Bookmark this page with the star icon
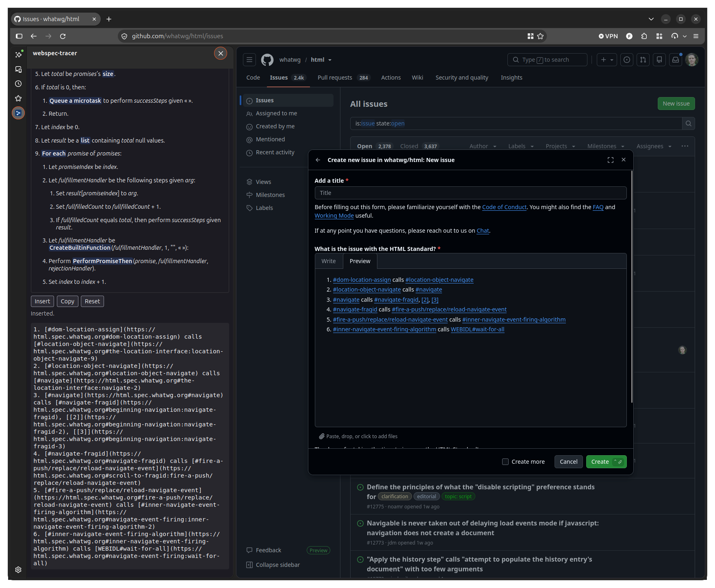The image size is (715, 588). 540,36
